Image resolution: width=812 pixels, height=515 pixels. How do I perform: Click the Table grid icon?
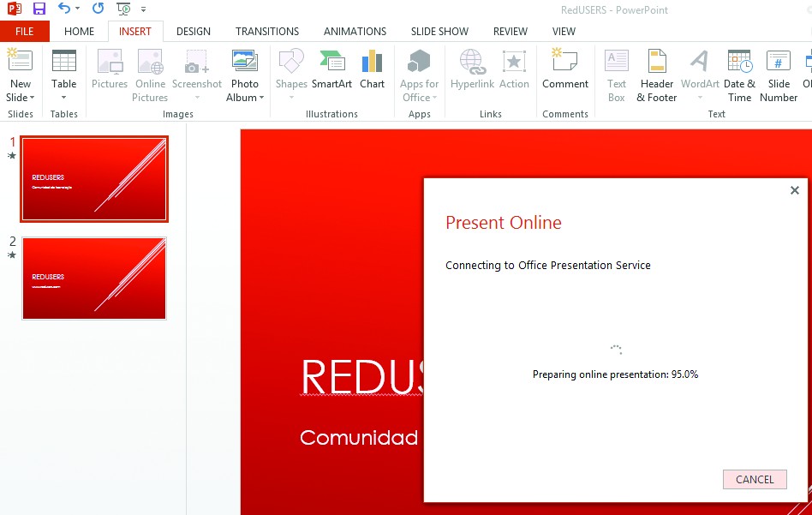[x=64, y=62]
